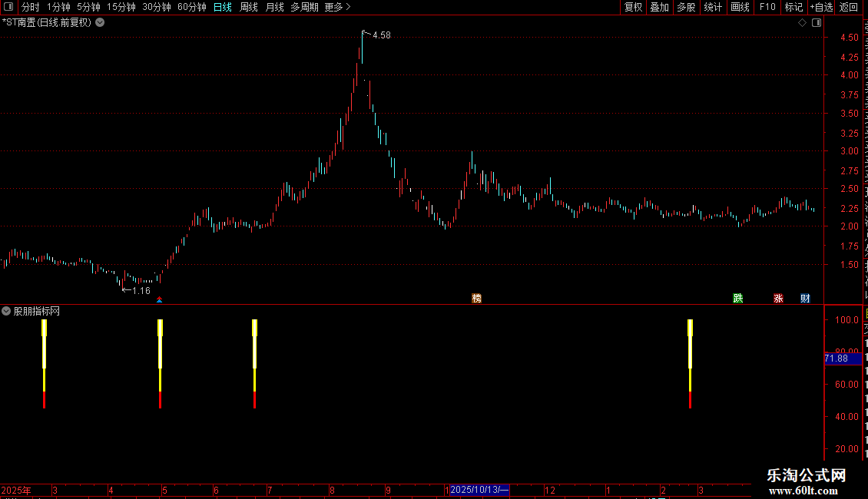Select the 60分钟 period tab

(191, 7)
